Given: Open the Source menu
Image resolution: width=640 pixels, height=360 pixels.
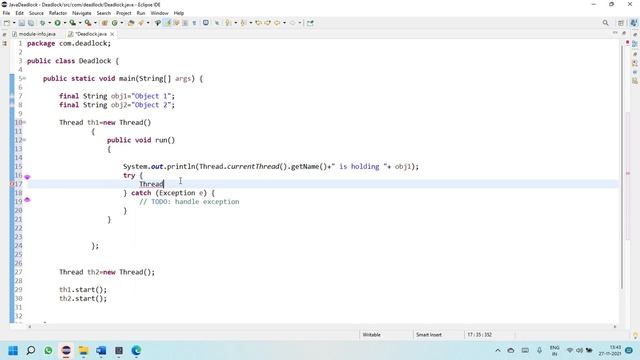Looking at the screenshot, I should 36,13.
